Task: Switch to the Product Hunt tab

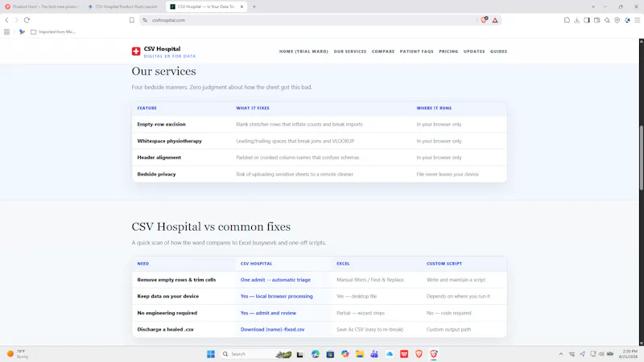Action: pyautogui.click(x=42, y=6)
